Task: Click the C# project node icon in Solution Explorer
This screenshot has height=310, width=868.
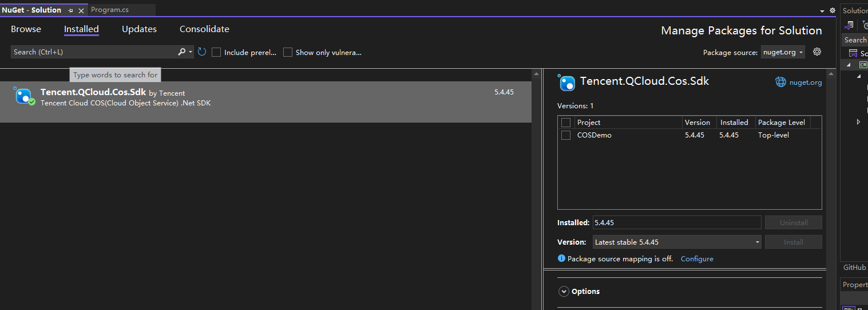Action: [863, 65]
